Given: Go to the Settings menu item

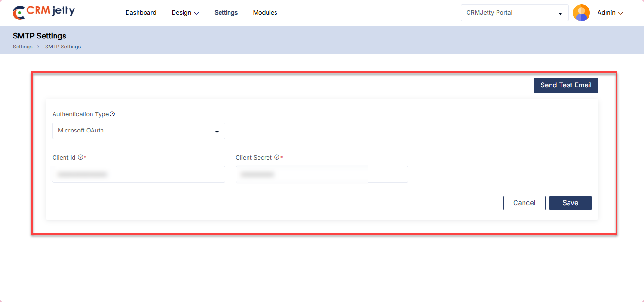Looking at the screenshot, I should point(226,13).
